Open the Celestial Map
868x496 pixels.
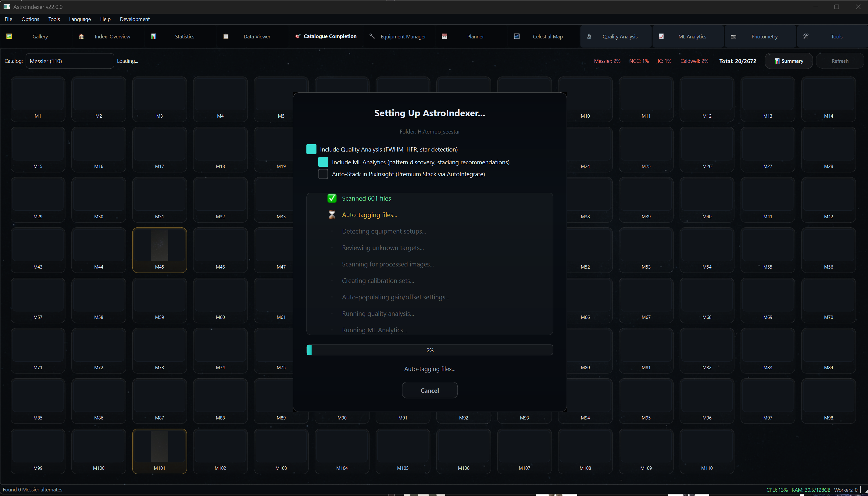click(548, 37)
